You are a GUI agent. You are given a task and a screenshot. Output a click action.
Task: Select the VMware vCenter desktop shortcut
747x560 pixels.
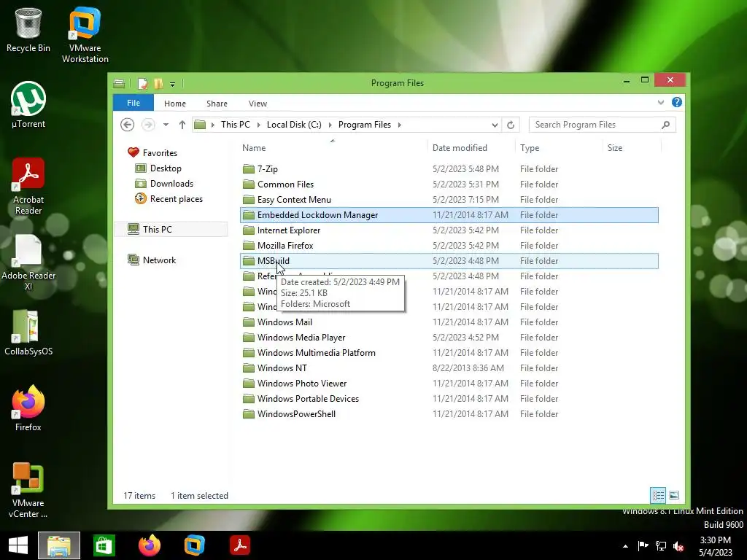tap(28, 491)
